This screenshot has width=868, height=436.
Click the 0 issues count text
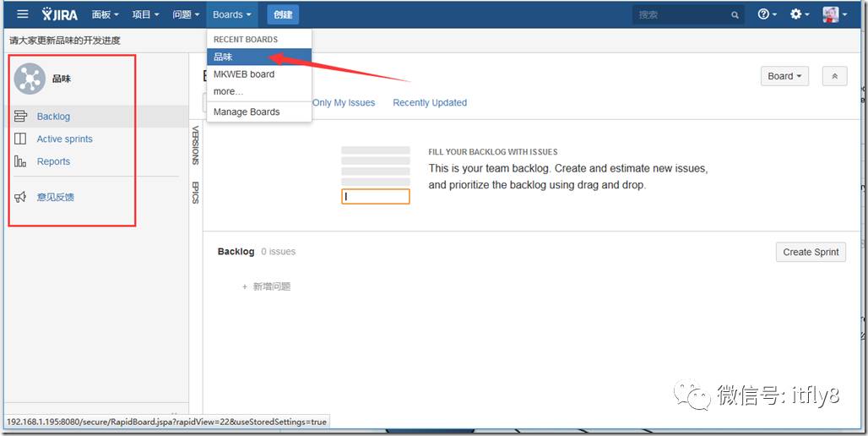(x=279, y=252)
